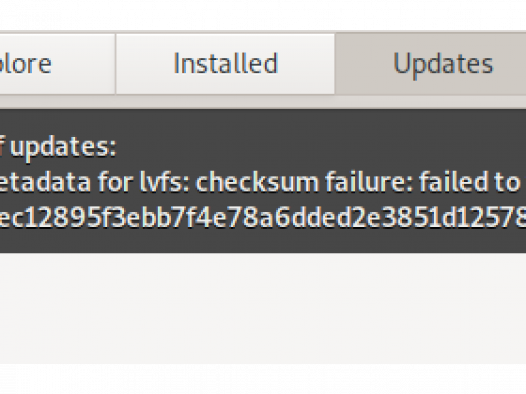Click the empty content area below the banner
The image size is (526, 394).
pos(263,308)
